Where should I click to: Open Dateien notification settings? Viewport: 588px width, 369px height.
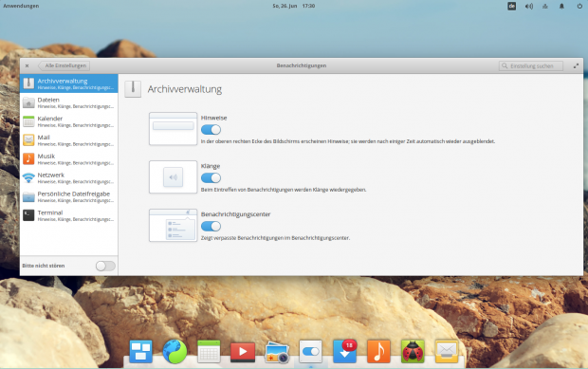click(69, 102)
